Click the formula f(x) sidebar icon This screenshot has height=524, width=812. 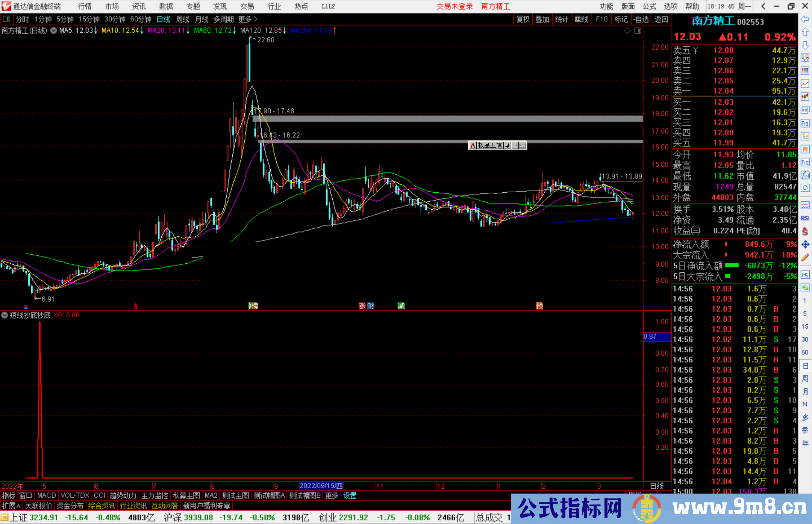pyautogui.click(x=805, y=175)
